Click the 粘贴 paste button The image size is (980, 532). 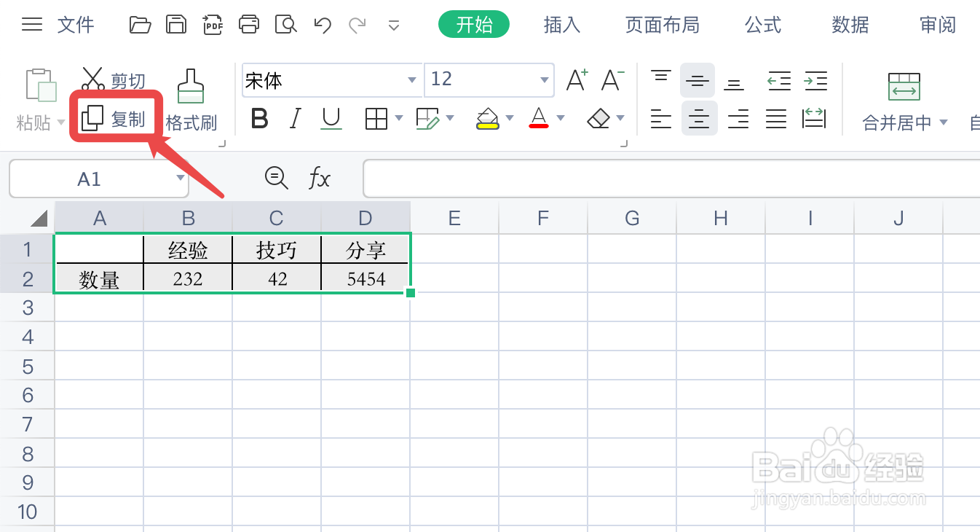click(41, 99)
